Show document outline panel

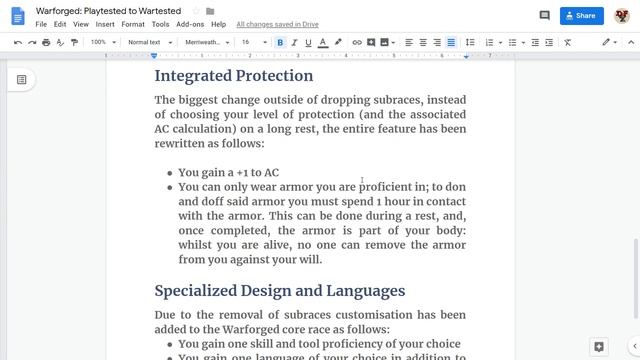[x=22, y=80]
